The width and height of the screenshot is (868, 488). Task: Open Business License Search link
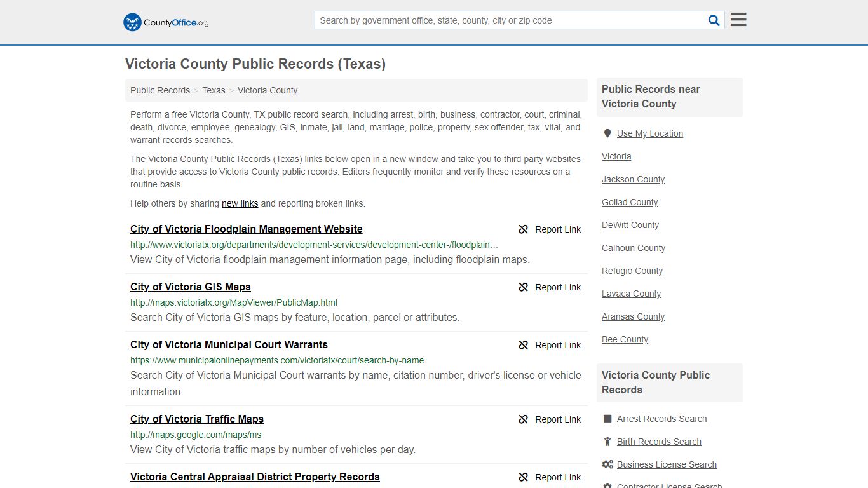click(x=667, y=464)
